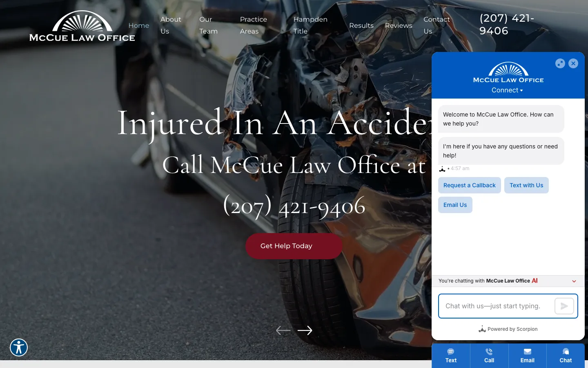Advance to the next hero slide
Image resolution: width=588 pixels, height=368 pixels.
tap(305, 330)
